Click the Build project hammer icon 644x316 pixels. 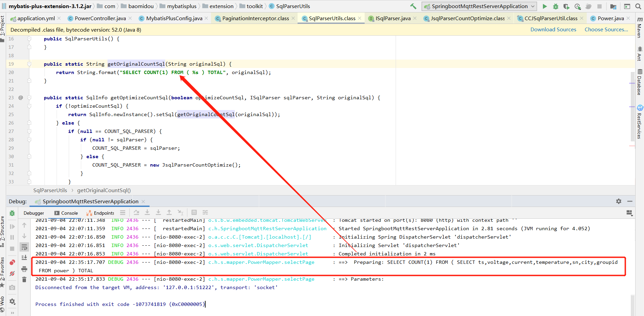click(x=413, y=6)
